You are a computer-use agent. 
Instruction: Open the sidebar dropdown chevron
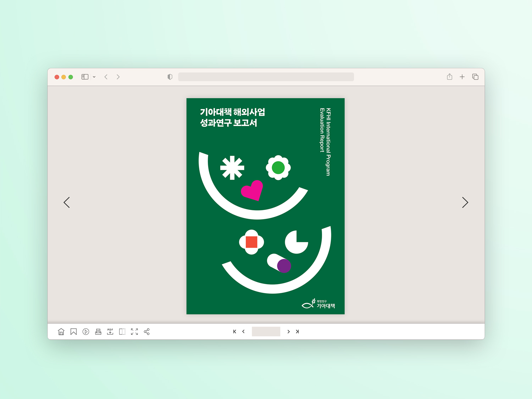point(94,77)
